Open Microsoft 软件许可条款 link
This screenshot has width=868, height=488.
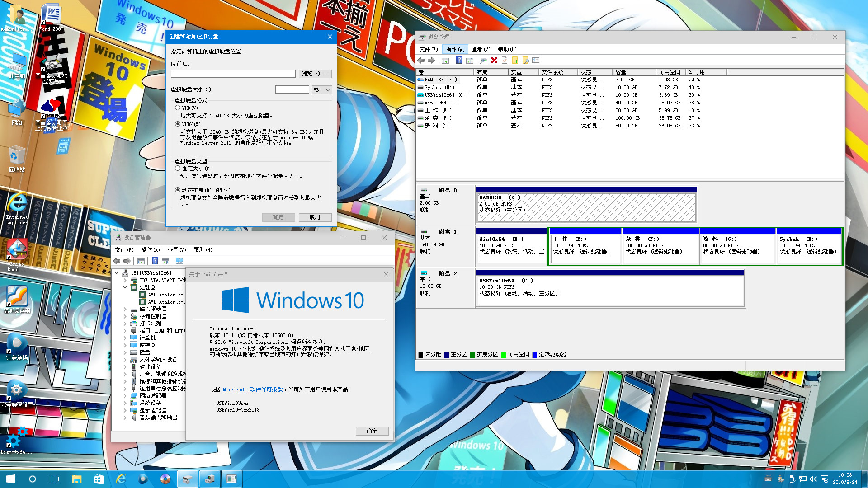(253, 389)
